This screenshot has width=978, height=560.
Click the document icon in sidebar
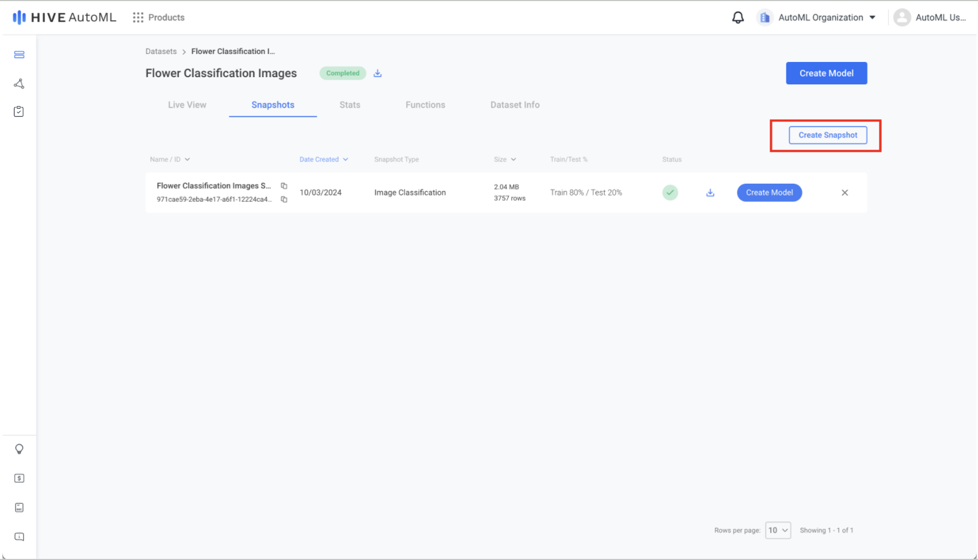click(19, 507)
